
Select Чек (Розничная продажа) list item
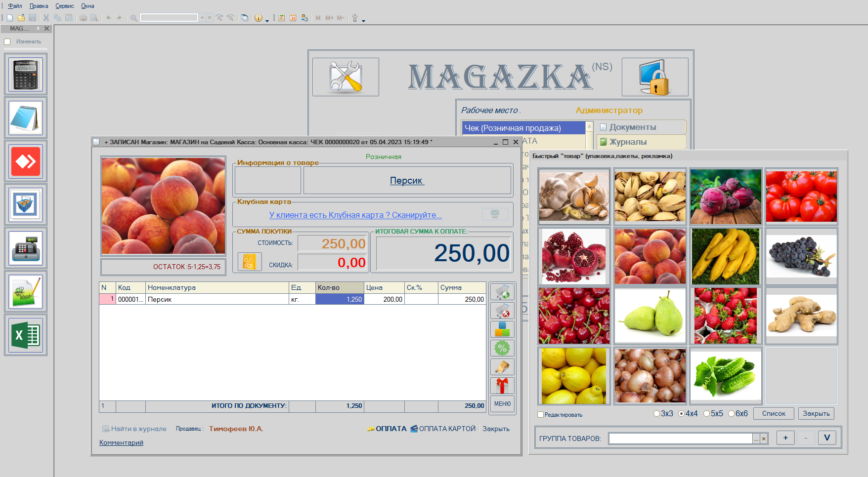[x=523, y=128]
